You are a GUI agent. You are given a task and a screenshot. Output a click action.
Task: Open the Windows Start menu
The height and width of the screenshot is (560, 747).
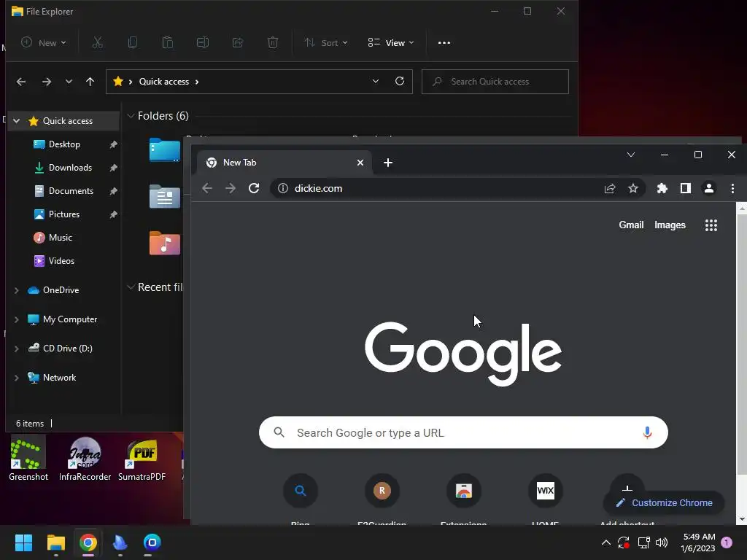(23, 542)
